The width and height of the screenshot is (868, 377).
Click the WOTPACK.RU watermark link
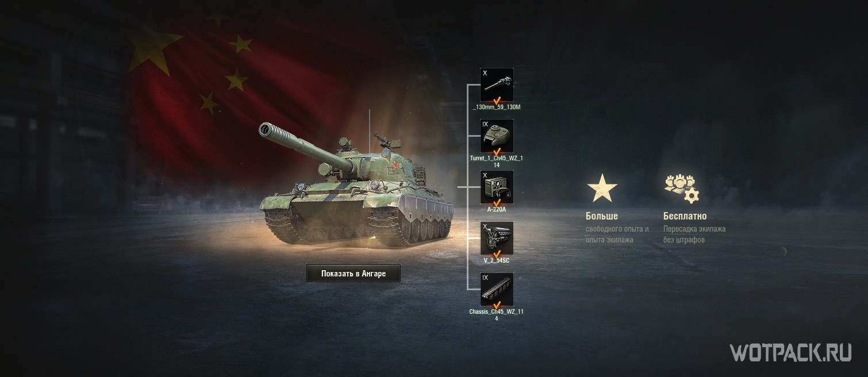(x=790, y=352)
